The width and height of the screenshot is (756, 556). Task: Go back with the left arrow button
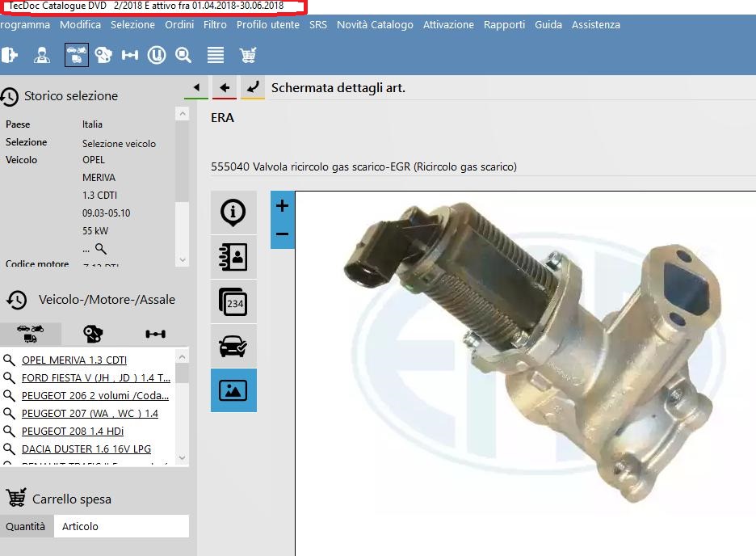click(x=225, y=88)
